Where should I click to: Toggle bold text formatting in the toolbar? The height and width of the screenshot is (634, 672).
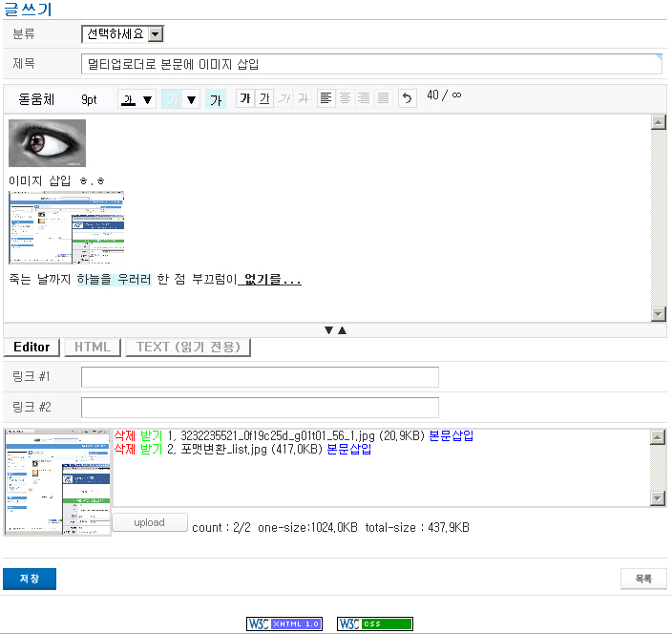coord(245,99)
